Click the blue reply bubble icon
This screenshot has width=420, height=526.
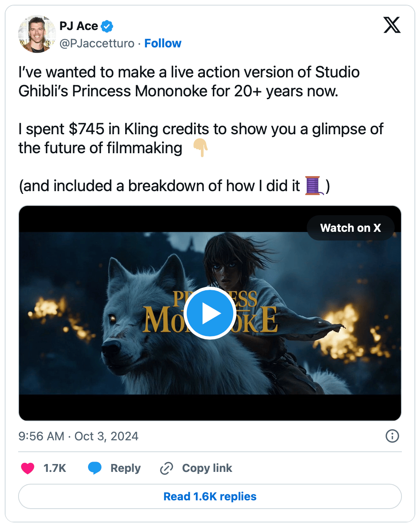pyautogui.click(x=95, y=468)
